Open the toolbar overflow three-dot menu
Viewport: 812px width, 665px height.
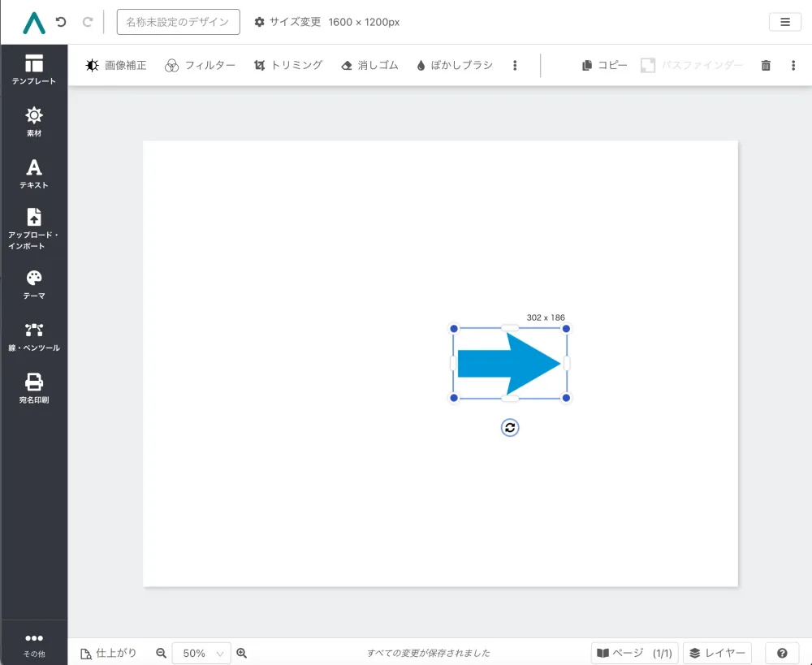tap(515, 65)
